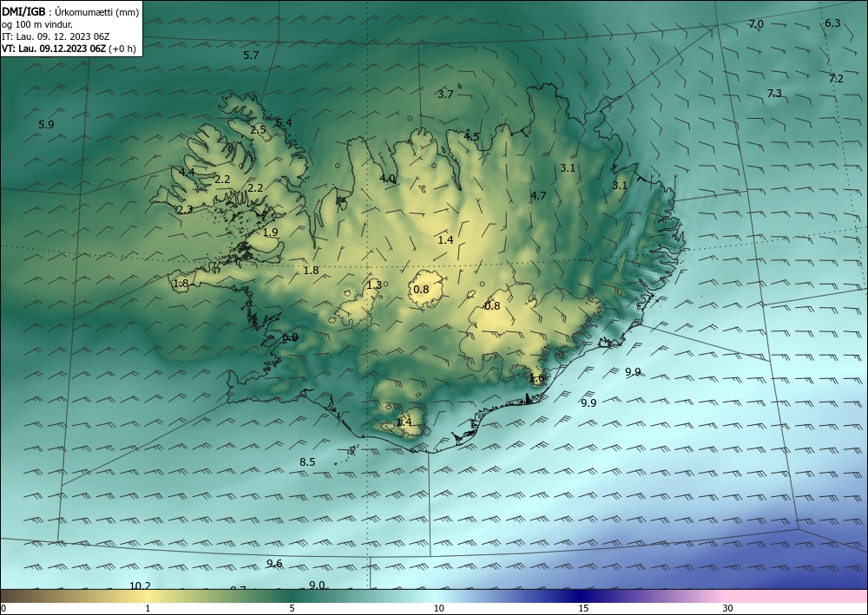Click the '5' tick label on the color scale
This screenshot has height=615, width=868.
[292, 608]
